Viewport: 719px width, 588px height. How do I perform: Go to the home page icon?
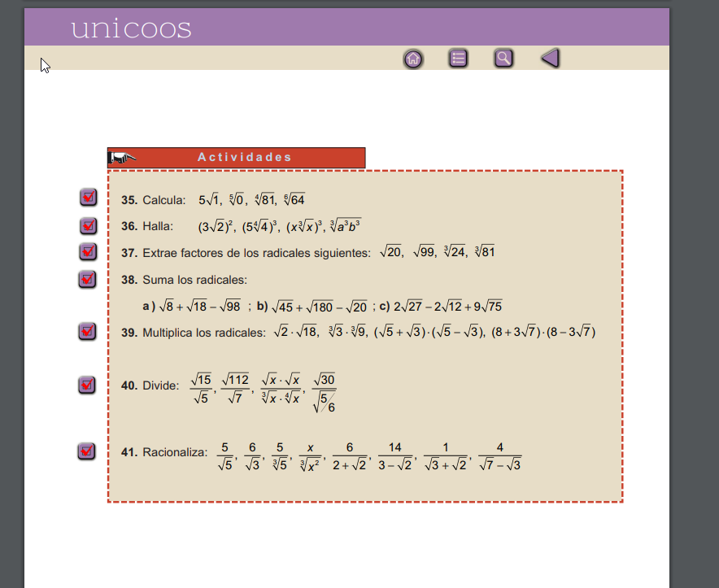click(x=413, y=59)
